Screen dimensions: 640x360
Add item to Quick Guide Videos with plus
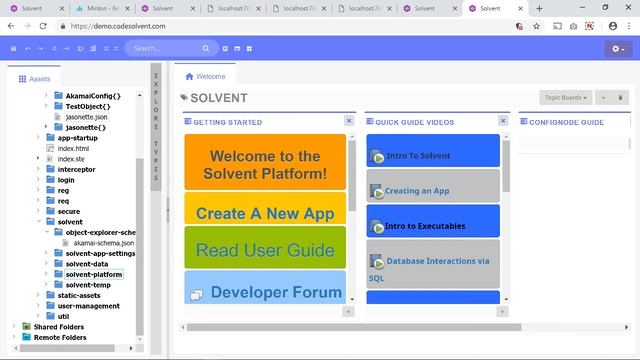(502, 312)
